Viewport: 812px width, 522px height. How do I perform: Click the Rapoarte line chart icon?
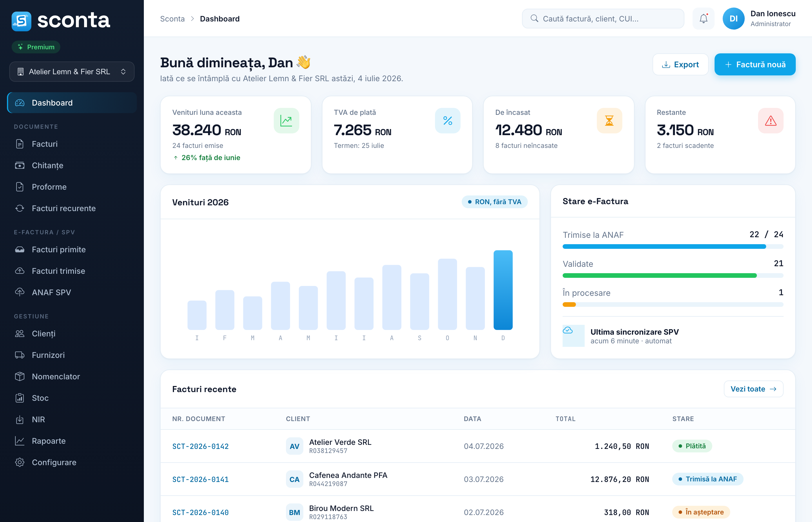click(x=20, y=441)
